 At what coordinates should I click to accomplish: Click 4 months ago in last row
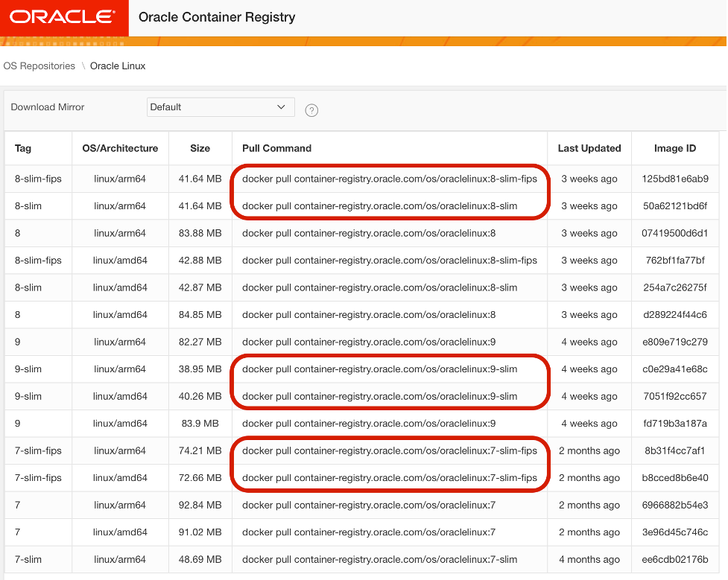click(589, 560)
